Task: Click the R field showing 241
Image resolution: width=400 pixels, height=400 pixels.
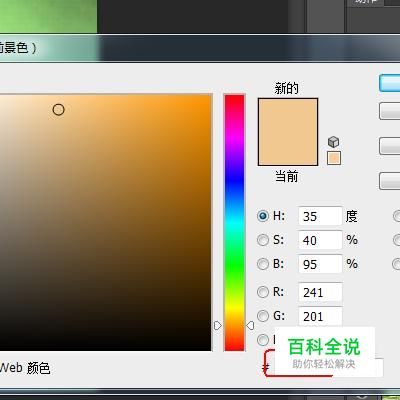Action: click(x=320, y=292)
